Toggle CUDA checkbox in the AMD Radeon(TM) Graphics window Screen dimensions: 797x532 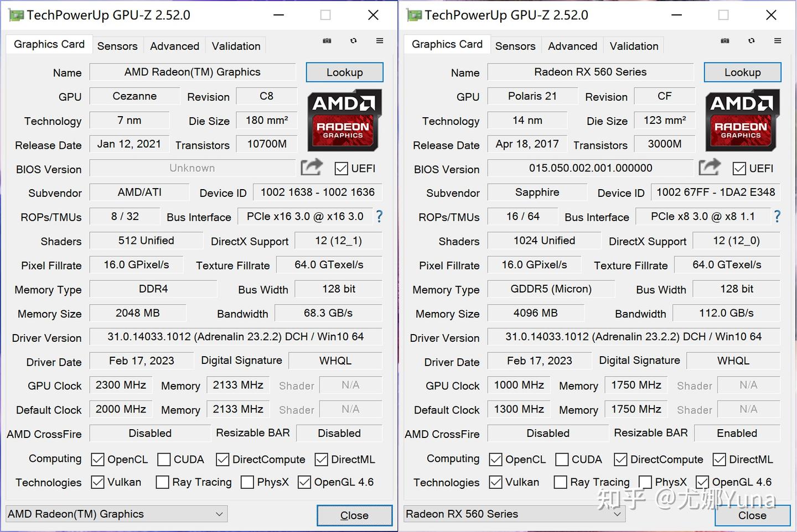click(164, 460)
